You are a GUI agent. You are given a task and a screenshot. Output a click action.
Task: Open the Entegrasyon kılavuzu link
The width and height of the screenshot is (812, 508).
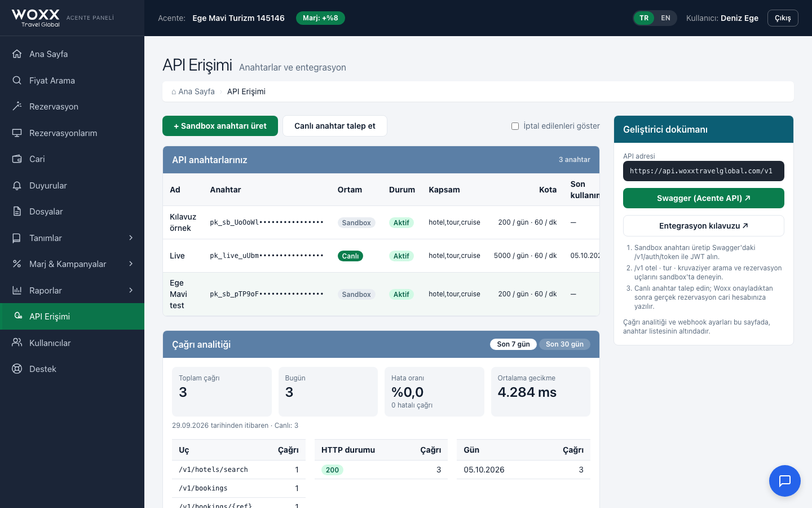pyautogui.click(x=704, y=226)
